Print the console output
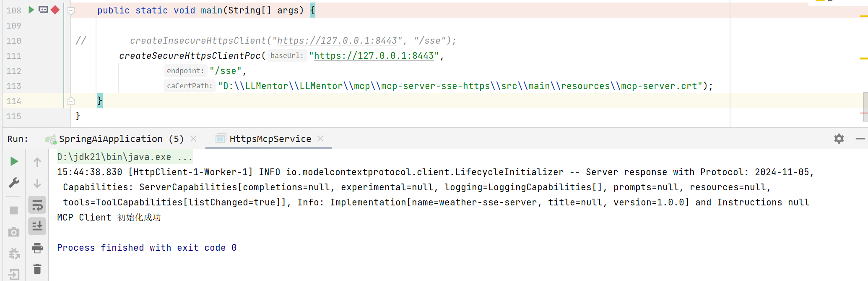 click(37, 248)
